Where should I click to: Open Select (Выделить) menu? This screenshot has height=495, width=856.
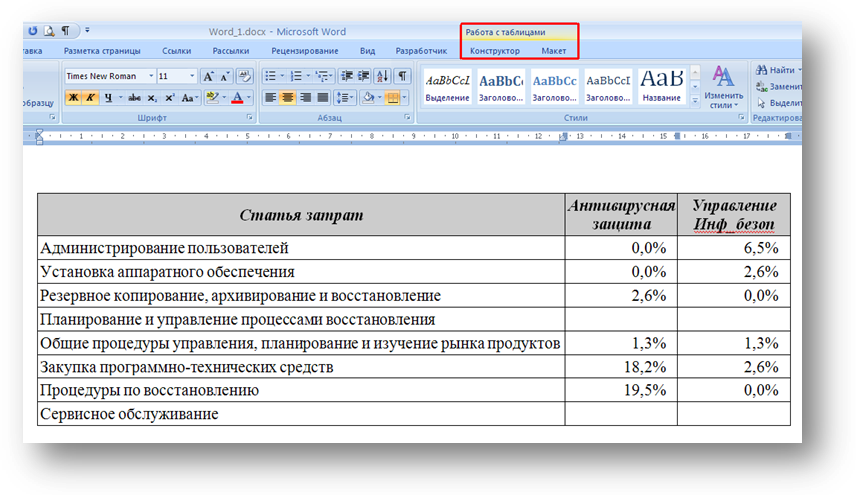[779, 103]
